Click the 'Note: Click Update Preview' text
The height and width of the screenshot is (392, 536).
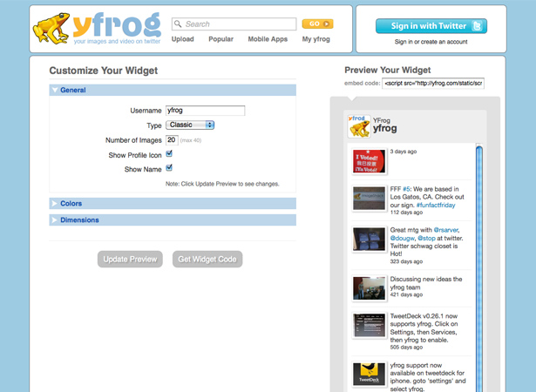[x=222, y=184]
